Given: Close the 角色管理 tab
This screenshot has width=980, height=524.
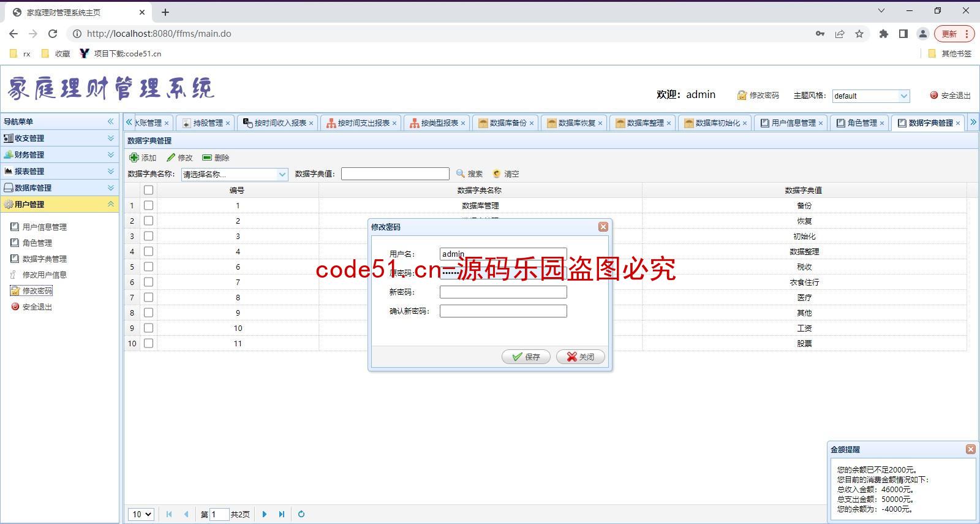Looking at the screenshot, I should [x=882, y=123].
